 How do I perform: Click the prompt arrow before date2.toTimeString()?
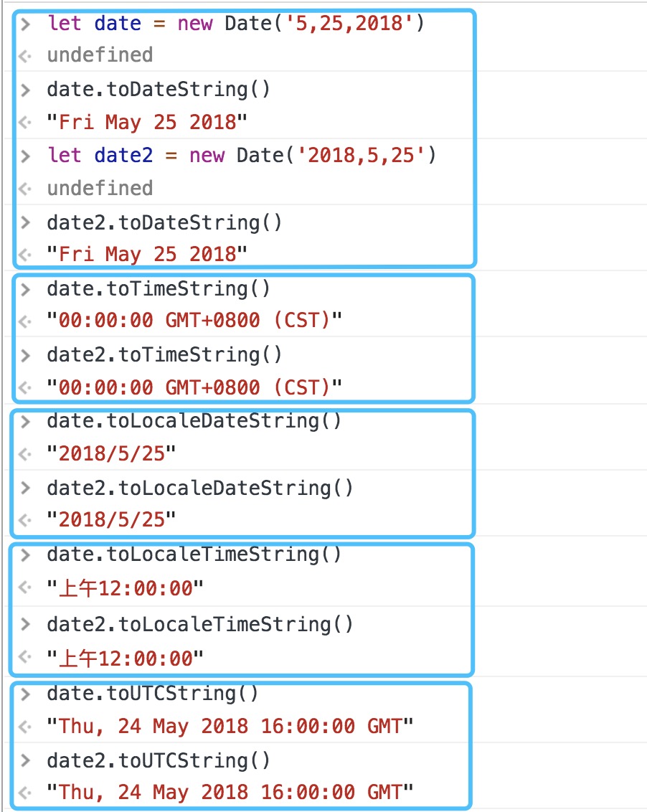(27, 355)
